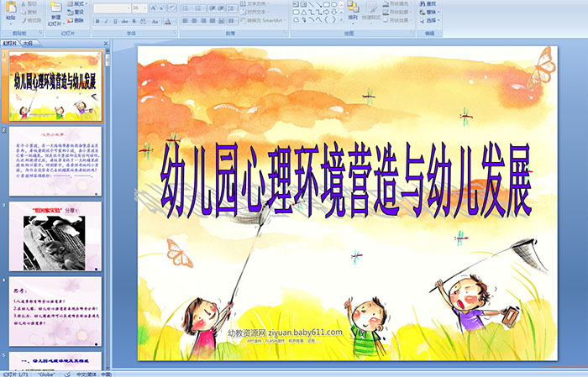The image size is (588, 377).
Task: Click the Bullets list icon
Action: tap(187, 8)
